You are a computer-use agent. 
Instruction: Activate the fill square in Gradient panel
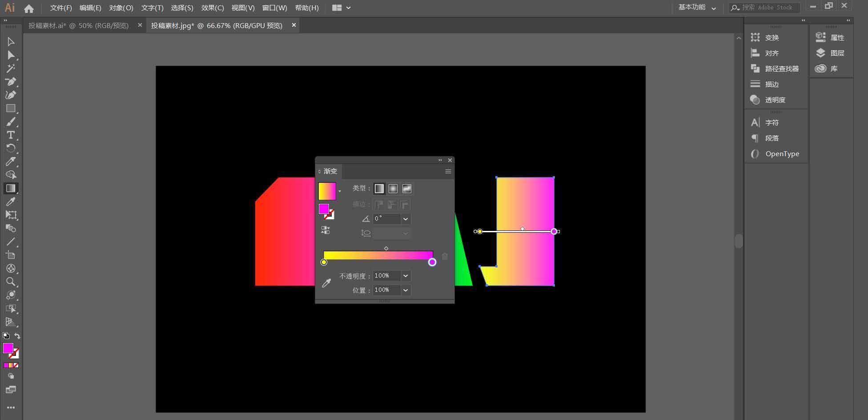pyautogui.click(x=324, y=209)
